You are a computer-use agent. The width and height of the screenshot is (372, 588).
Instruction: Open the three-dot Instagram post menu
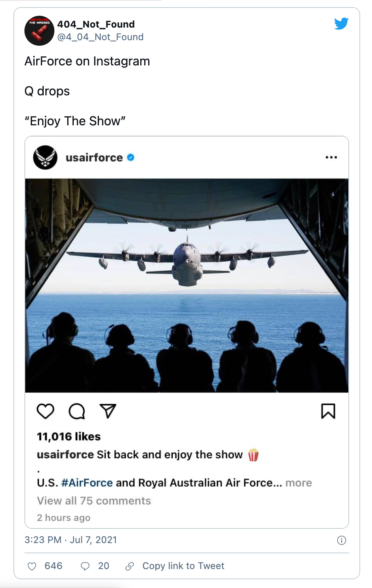coord(331,157)
